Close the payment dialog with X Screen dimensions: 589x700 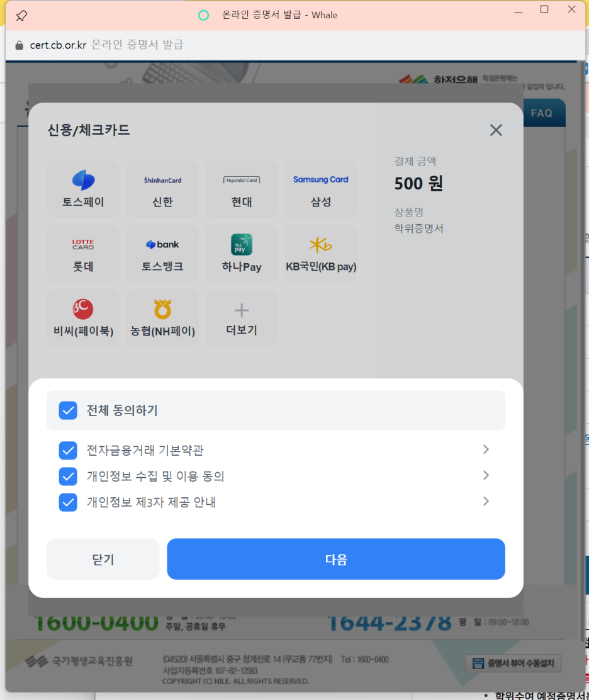pos(496,130)
